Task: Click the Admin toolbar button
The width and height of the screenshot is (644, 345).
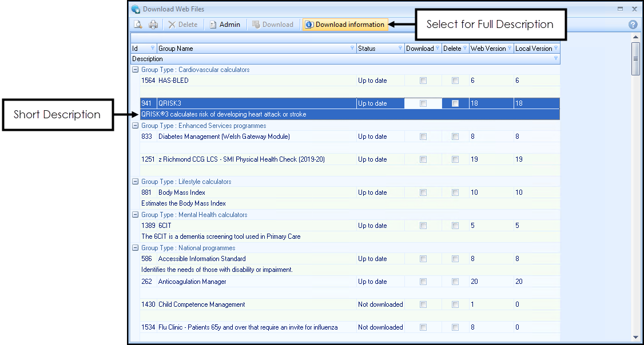Action: coord(225,25)
